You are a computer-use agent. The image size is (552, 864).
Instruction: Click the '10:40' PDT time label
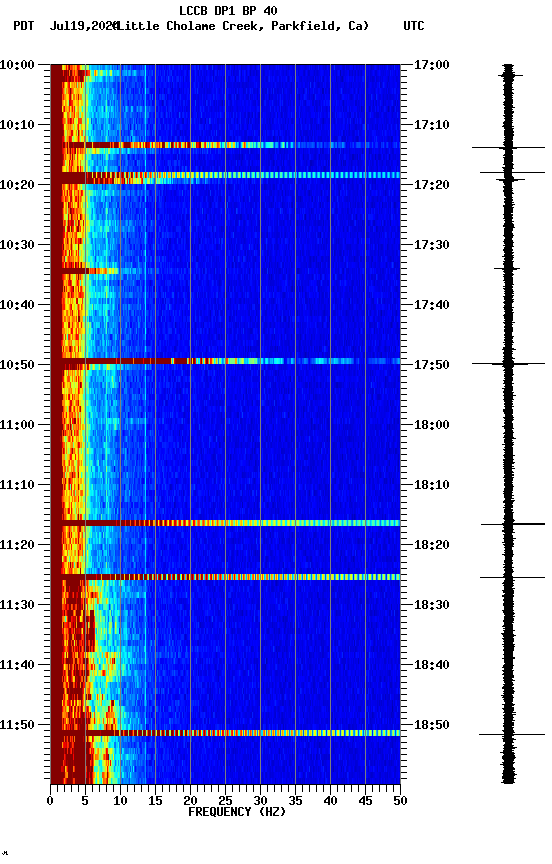click(17, 305)
